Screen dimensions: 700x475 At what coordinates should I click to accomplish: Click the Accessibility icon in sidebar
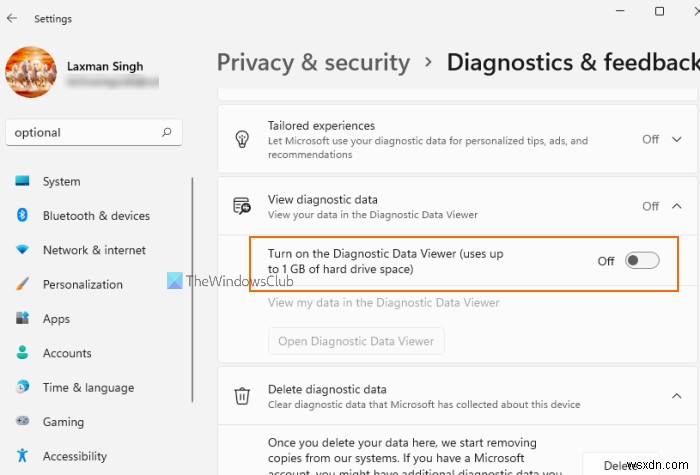(x=22, y=456)
